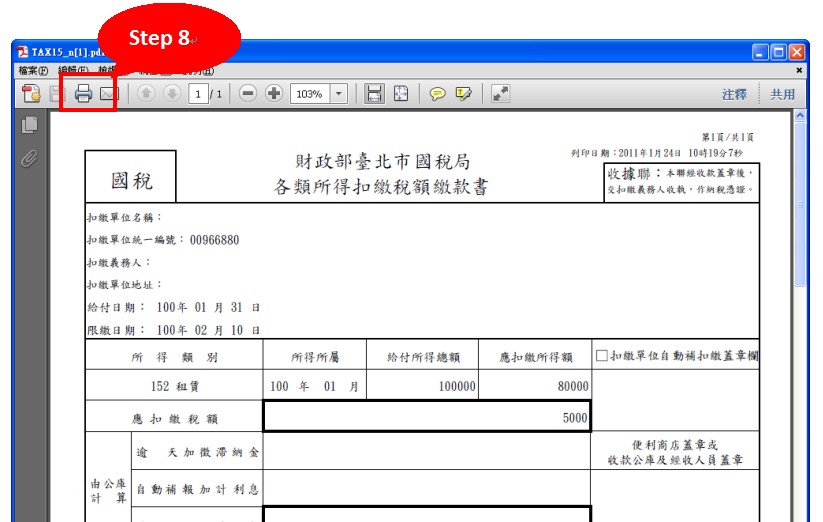Print the document with the printer icon
Image resolution: width=823 pixels, height=522 pixels.
pos(83,94)
